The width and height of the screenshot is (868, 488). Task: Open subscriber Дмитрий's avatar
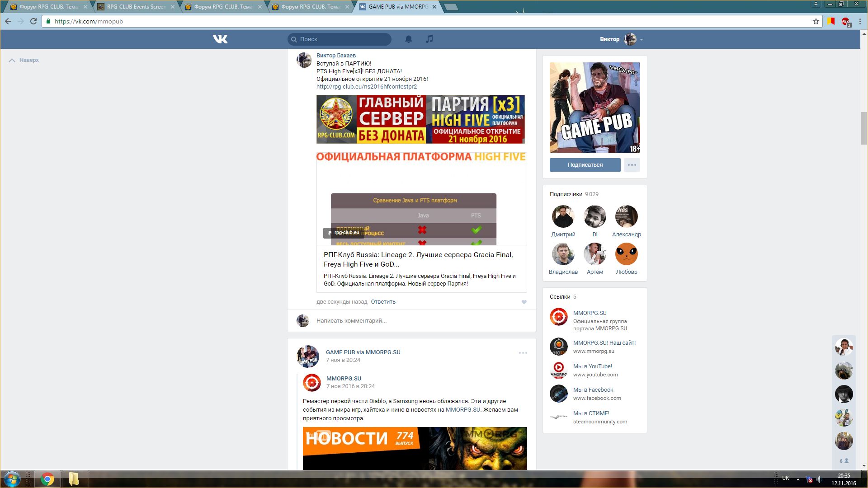(x=563, y=216)
